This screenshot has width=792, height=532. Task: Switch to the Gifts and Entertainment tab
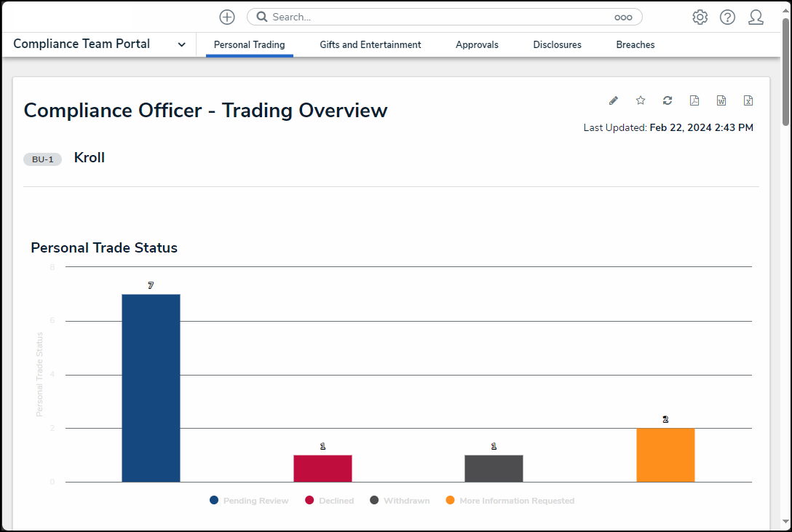(370, 44)
